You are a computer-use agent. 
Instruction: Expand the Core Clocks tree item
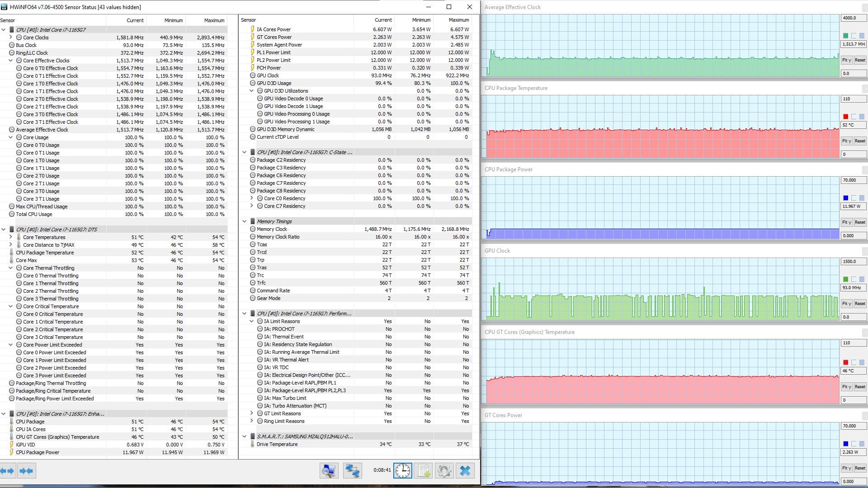[x=11, y=38]
